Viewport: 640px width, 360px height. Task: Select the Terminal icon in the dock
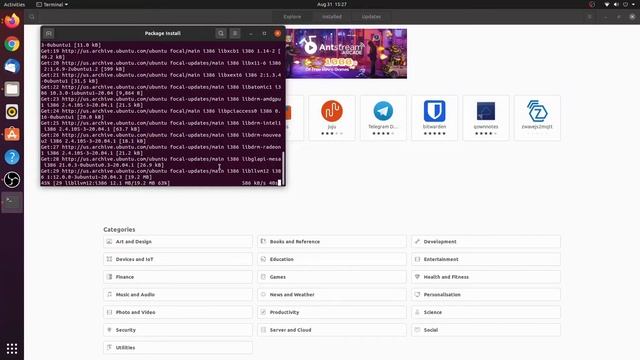coord(12,202)
